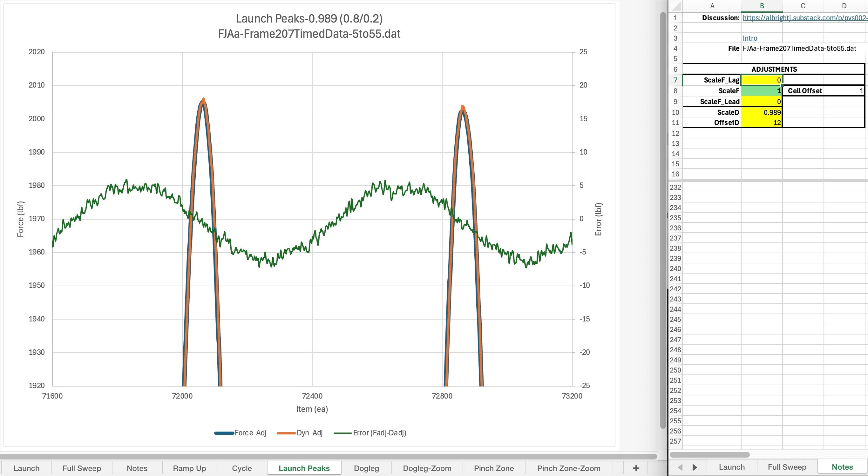This screenshot has height=476, width=868.
Task: Open the Pinch Zone-Zoom sheet tab
Action: coord(568,468)
